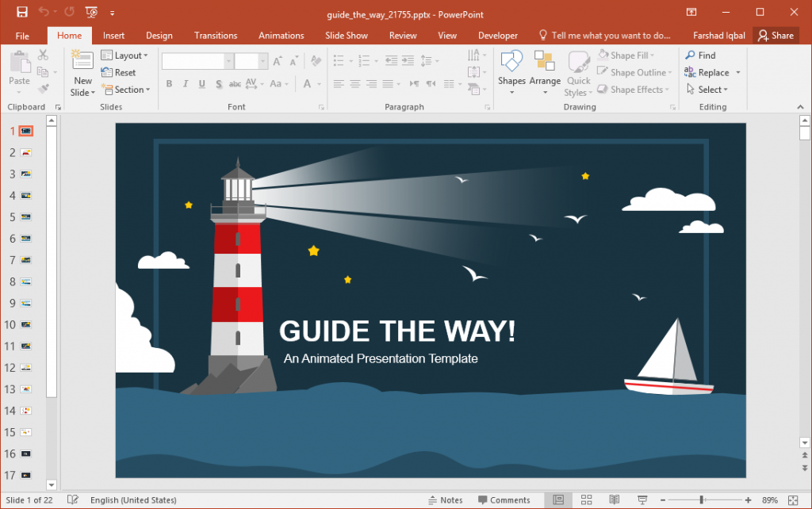Toggle numbered list formatting
This screenshot has width=812, height=509.
(364, 60)
